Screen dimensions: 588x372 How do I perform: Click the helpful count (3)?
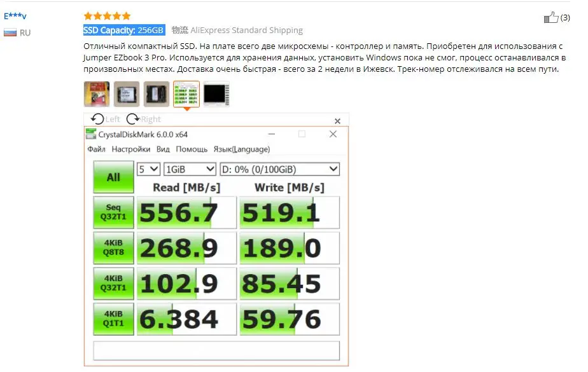(x=565, y=18)
